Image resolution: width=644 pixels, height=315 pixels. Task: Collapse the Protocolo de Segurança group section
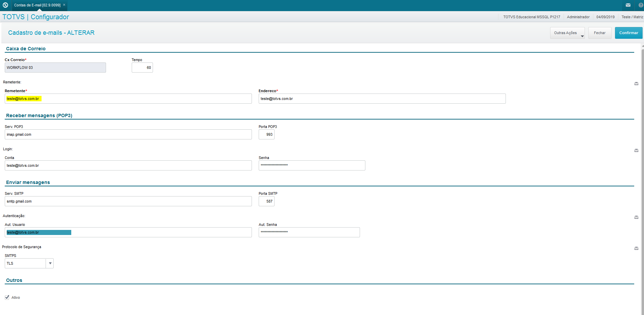tap(636, 248)
